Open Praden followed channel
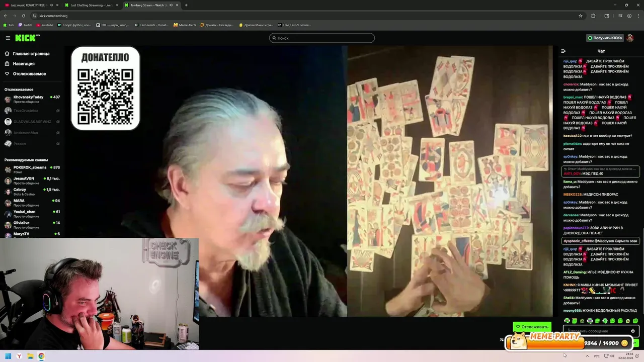The width and height of the screenshot is (644, 362). pos(32,143)
